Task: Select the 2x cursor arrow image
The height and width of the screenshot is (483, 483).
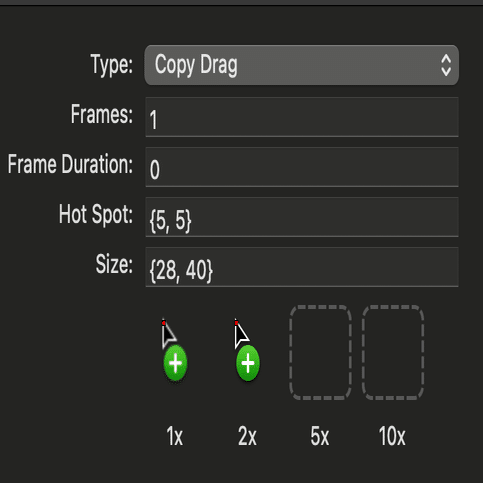Action: click(241, 335)
